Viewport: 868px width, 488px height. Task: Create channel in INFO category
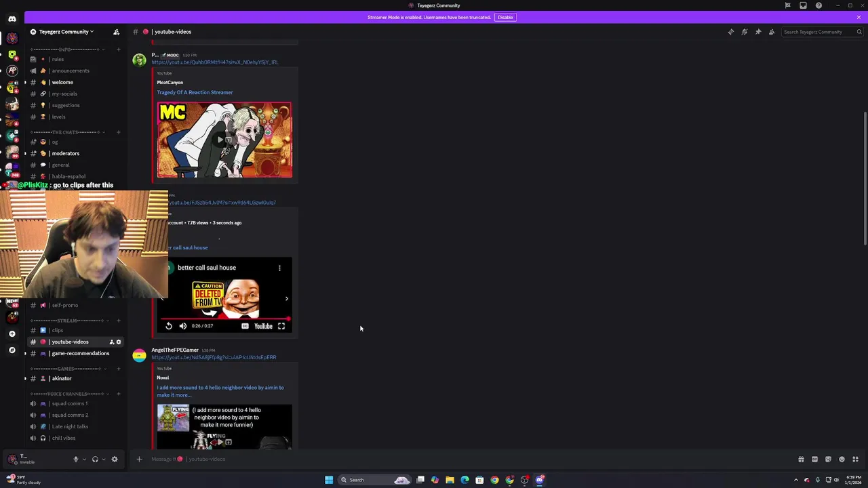[x=119, y=49]
